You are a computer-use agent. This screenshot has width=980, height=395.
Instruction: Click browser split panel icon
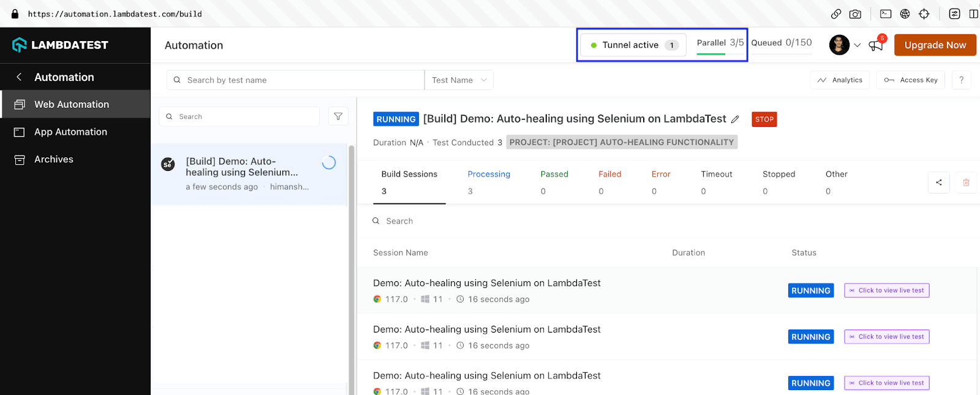tap(973, 13)
